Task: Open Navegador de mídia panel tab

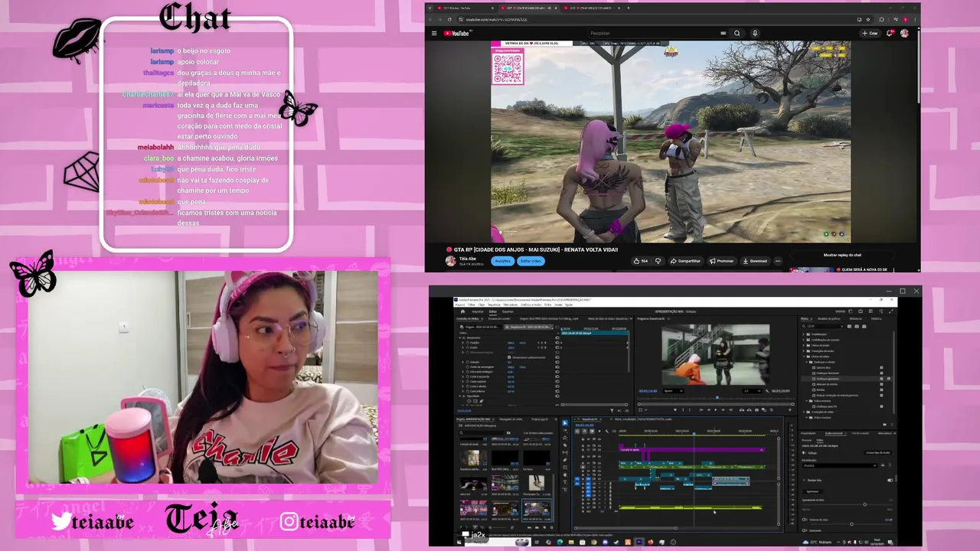Action: pyautogui.click(x=511, y=419)
